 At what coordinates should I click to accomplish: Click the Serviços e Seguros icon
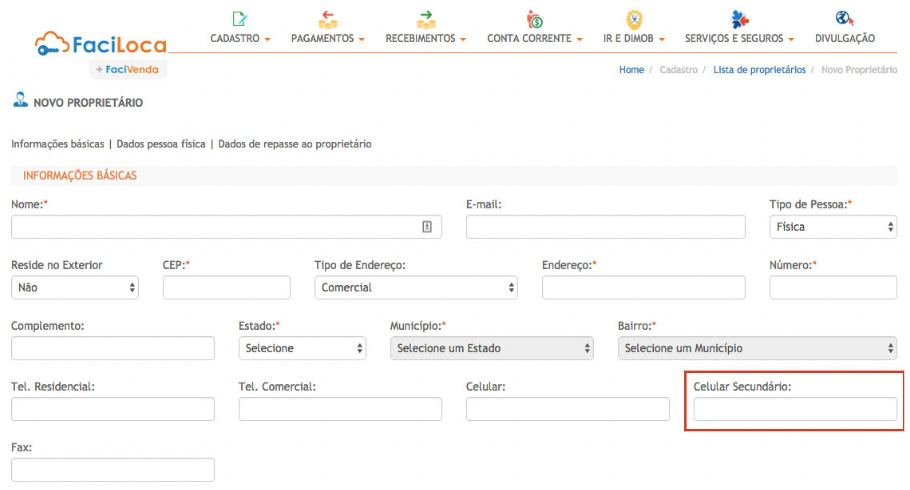(x=739, y=18)
